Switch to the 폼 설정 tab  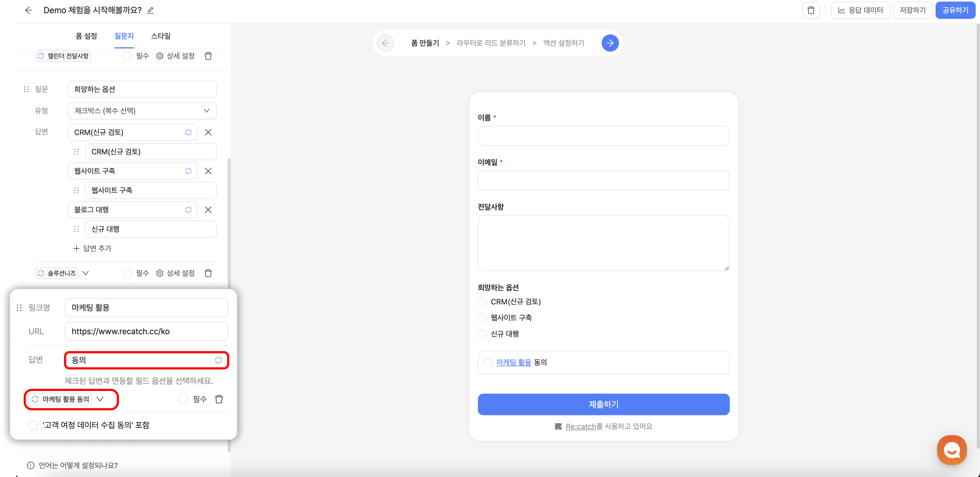tap(86, 36)
